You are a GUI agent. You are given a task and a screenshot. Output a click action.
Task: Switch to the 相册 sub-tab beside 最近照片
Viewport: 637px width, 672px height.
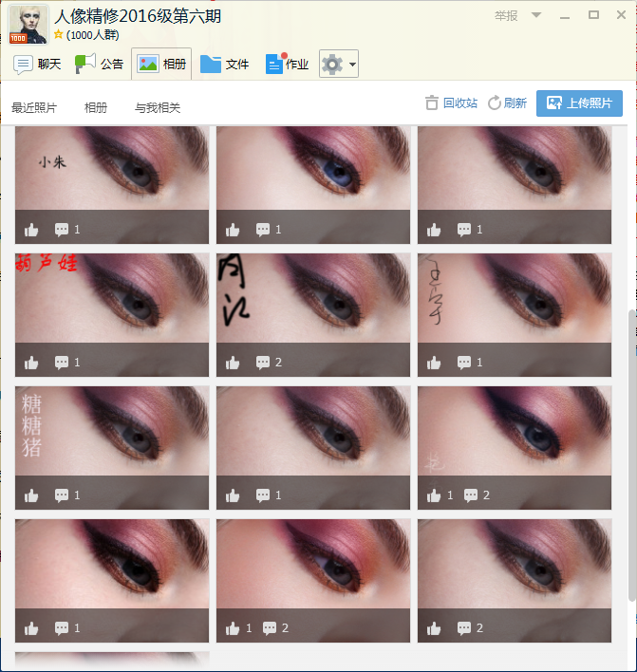(96, 107)
